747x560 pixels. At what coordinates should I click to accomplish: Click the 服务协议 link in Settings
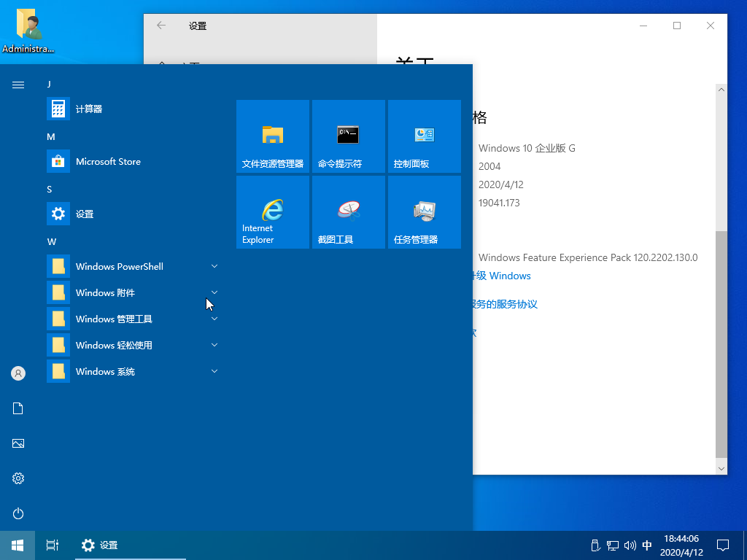pyautogui.click(x=505, y=305)
